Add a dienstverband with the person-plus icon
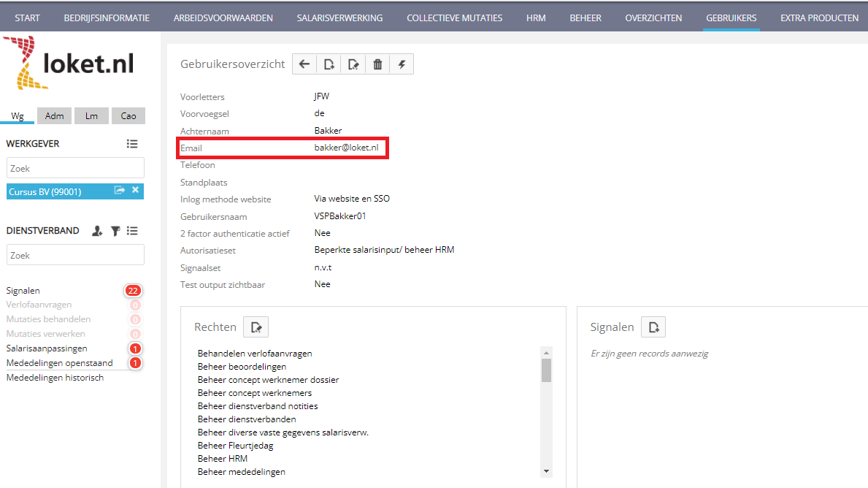Screen dimensions: 868x488 97,230
